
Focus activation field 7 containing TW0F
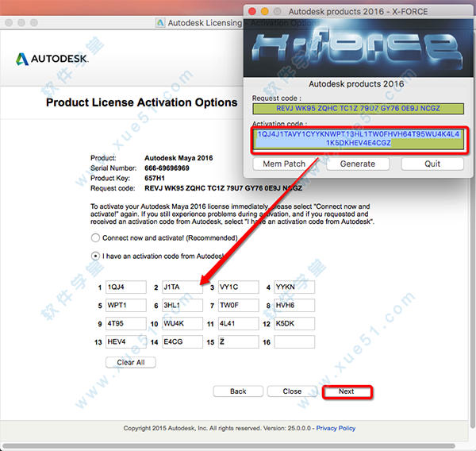239,306
